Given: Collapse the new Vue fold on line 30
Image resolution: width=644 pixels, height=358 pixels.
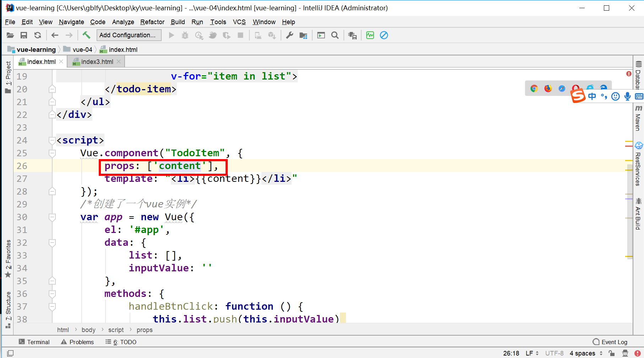Looking at the screenshot, I should coord(52,217).
